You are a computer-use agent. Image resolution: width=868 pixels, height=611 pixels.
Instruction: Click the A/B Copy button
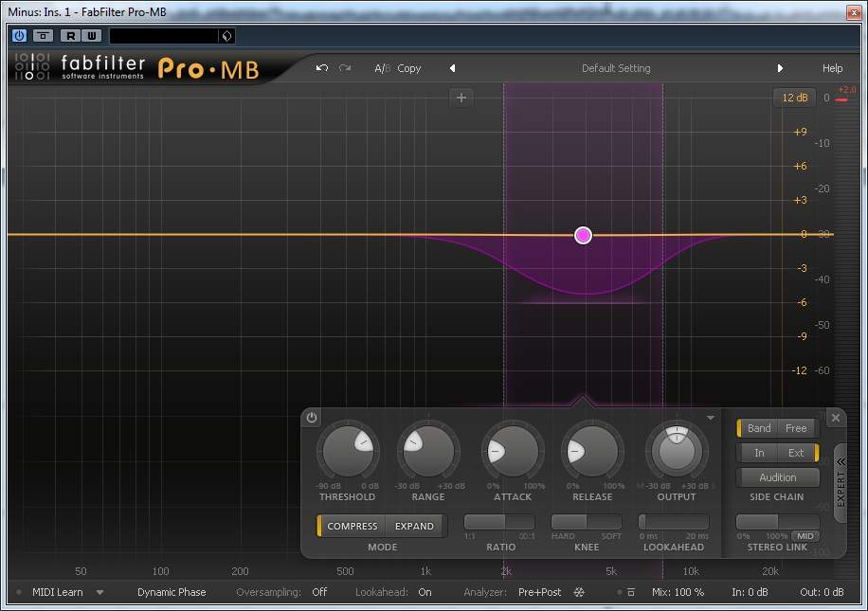pyautogui.click(x=408, y=68)
